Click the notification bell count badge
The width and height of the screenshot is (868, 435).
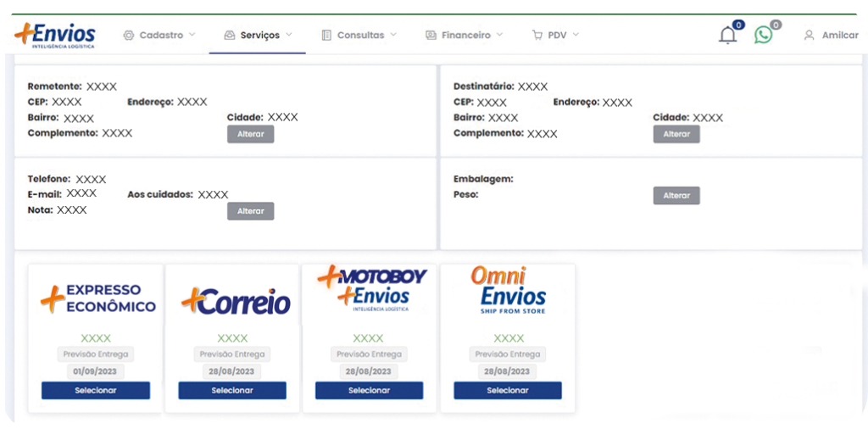738,25
